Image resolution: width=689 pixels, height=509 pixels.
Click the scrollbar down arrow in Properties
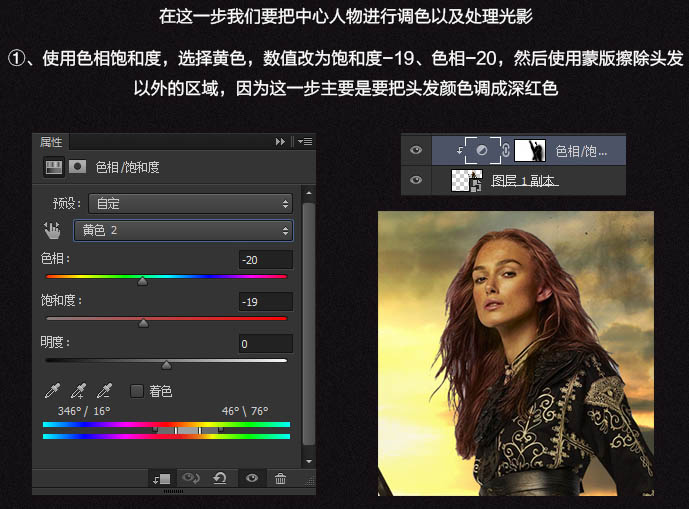(x=309, y=461)
